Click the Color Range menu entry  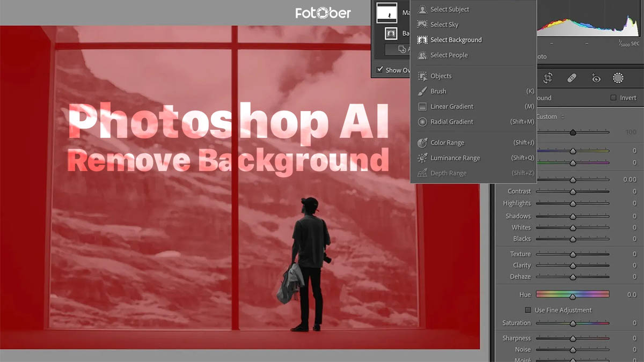click(447, 143)
